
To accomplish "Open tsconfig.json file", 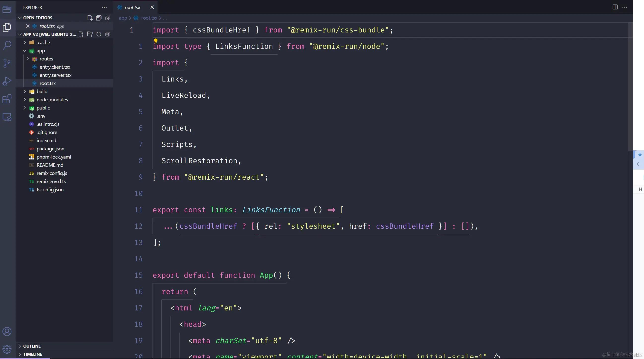I will coord(64,190).
